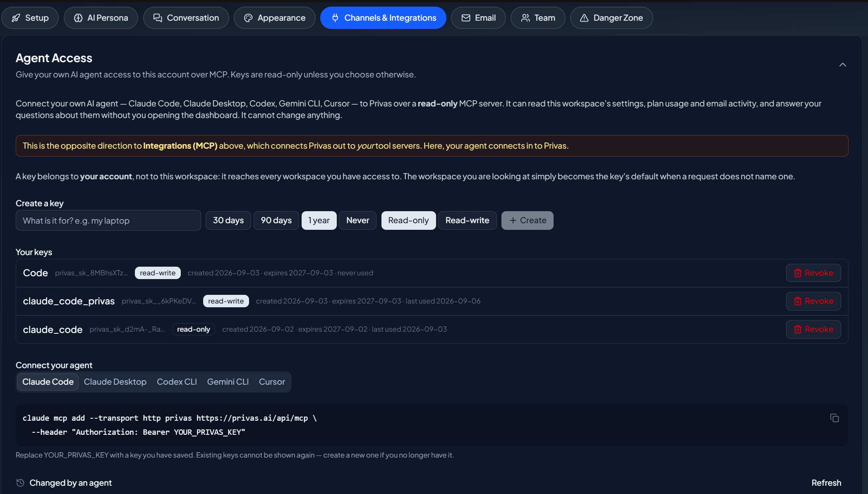The width and height of the screenshot is (868, 494).
Task: Click the read-write badge on claude_code_privas key
Action: coord(226,301)
